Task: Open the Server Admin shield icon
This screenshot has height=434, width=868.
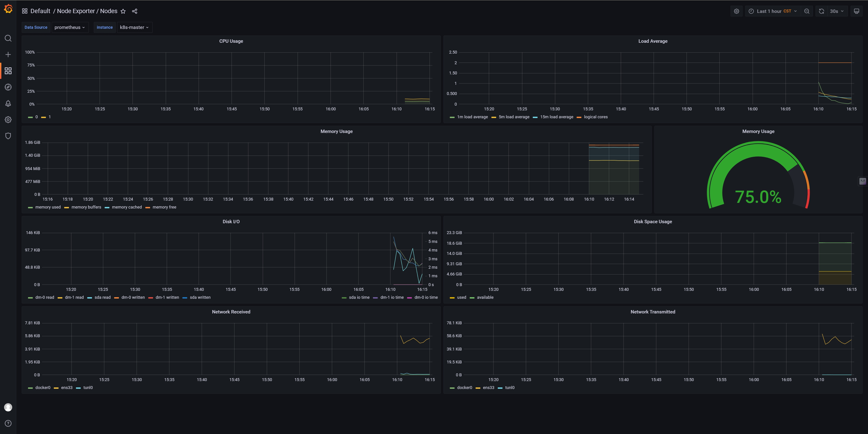Action: [8, 136]
